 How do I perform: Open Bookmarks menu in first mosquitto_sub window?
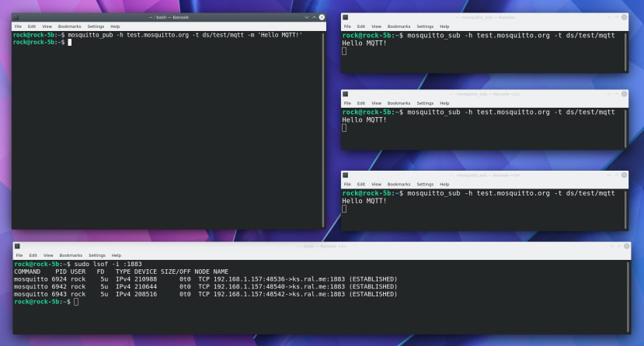[x=399, y=26]
